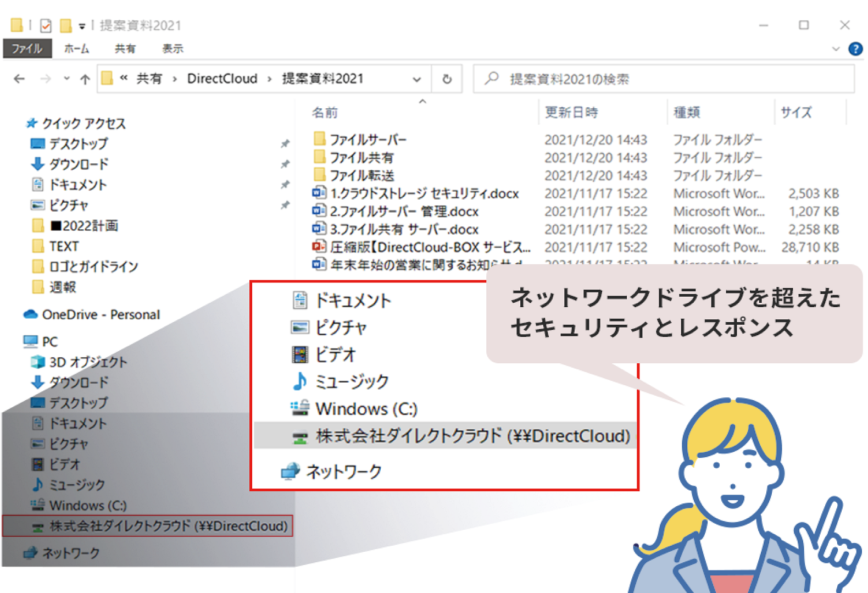Image resolution: width=868 pixels, height=593 pixels.
Task: Open デスクトップ under PC
Action: click(x=78, y=402)
